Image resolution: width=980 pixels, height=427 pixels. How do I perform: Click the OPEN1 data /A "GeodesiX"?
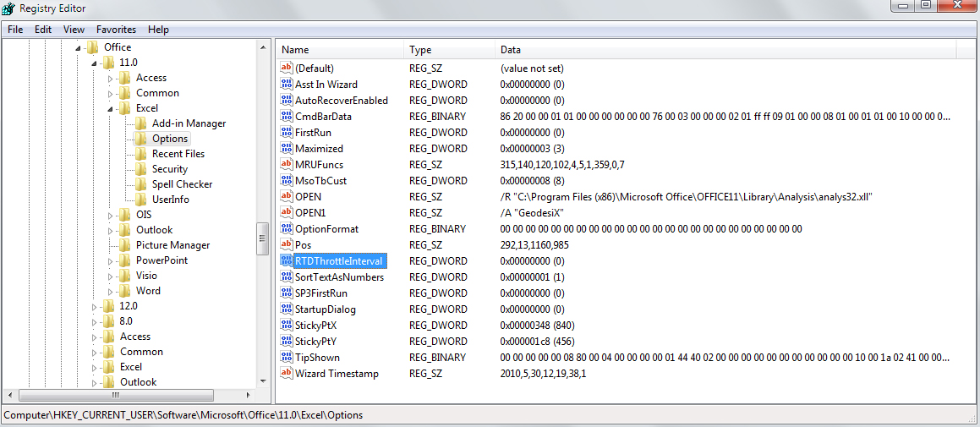(x=533, y=213)
